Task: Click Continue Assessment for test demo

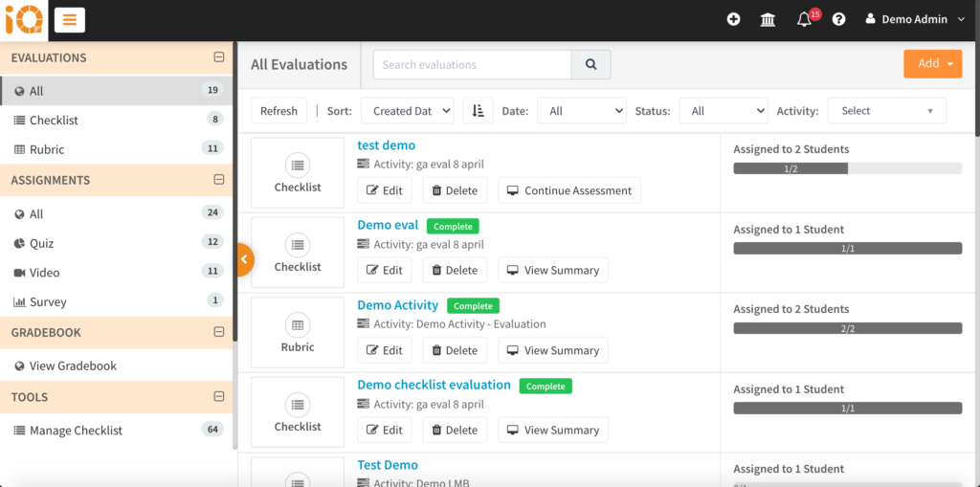Action: click(x=568, y=190)
